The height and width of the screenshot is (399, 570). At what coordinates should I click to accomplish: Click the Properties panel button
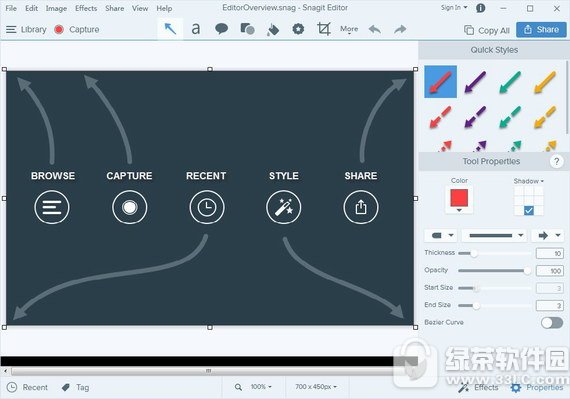[537, 388]
